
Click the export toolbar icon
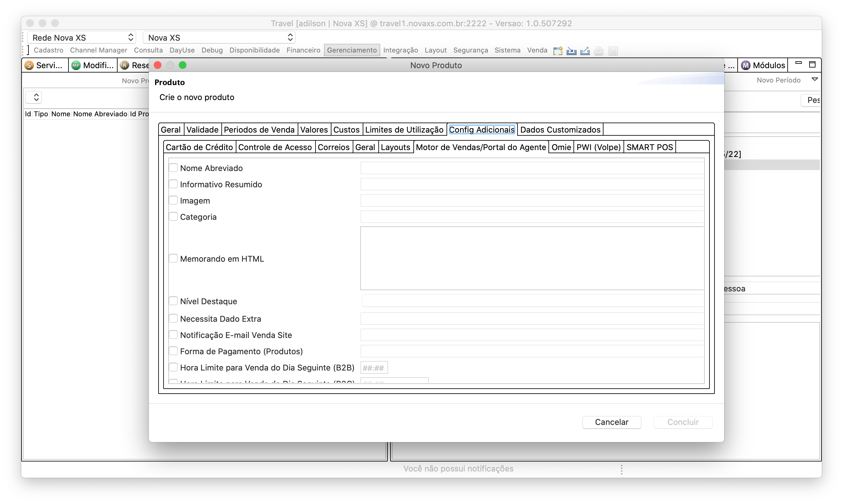pos(585,51)
